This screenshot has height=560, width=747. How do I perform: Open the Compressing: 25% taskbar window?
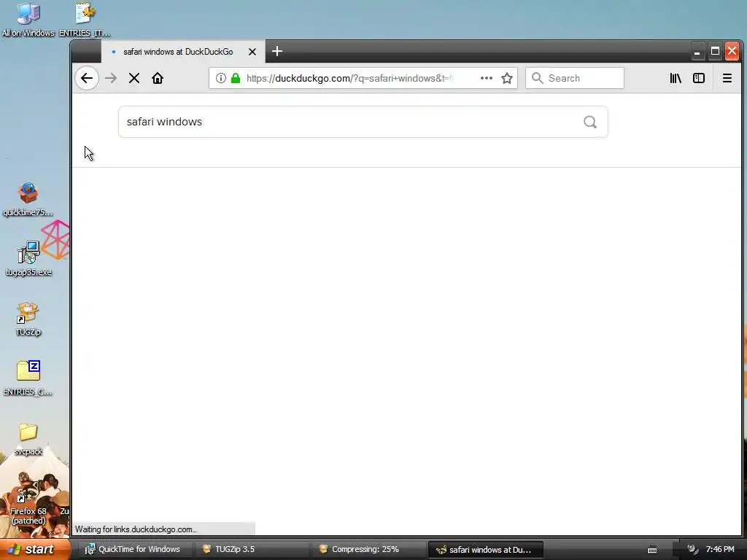(368, 549)
